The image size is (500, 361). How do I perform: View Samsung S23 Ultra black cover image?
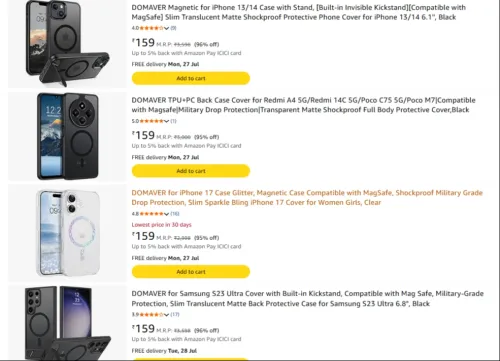pyautogui.click(x=68, y=323)
